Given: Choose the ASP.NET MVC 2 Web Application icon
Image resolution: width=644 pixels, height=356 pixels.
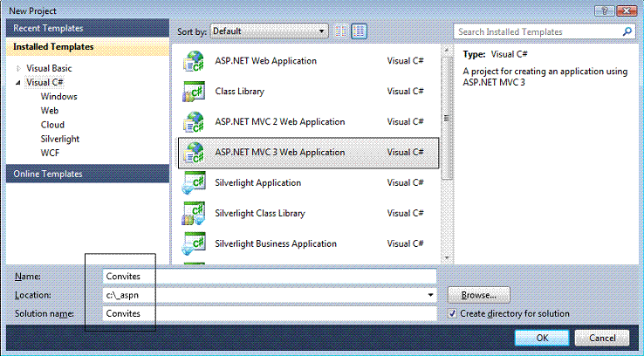Looking at the screenshot, I should tap(194, 122).
